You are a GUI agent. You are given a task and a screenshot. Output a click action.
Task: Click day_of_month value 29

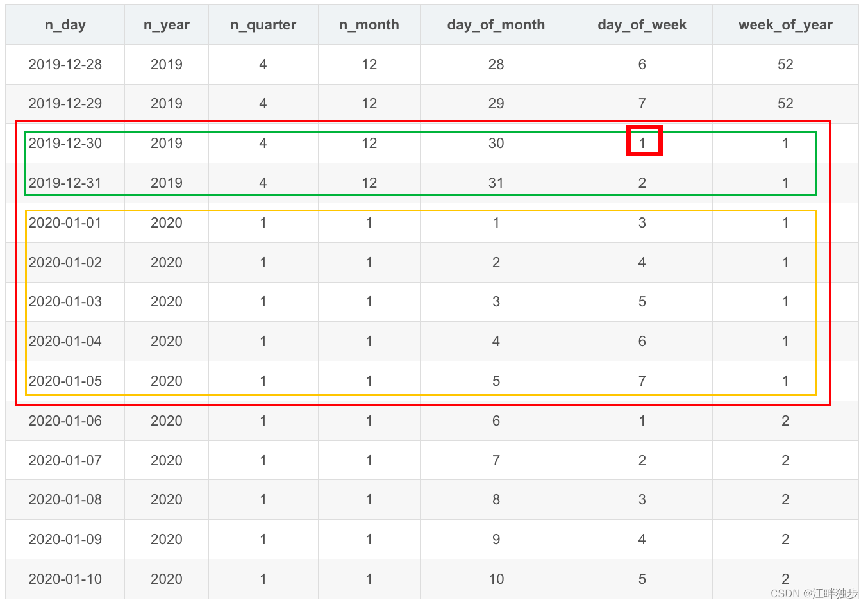496,103
